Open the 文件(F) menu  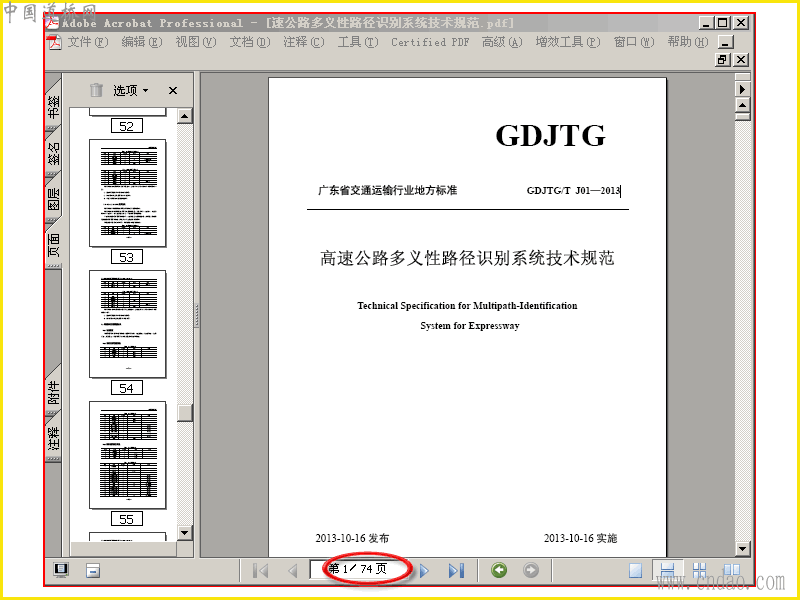(87, 42)
